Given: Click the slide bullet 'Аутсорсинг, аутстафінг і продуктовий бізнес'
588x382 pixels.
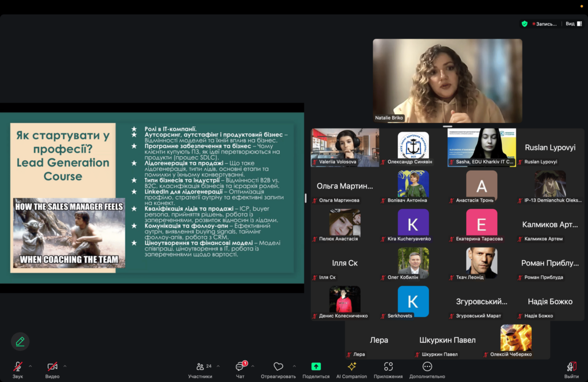Looking at the screenshot, I should [x=214, y=134].
